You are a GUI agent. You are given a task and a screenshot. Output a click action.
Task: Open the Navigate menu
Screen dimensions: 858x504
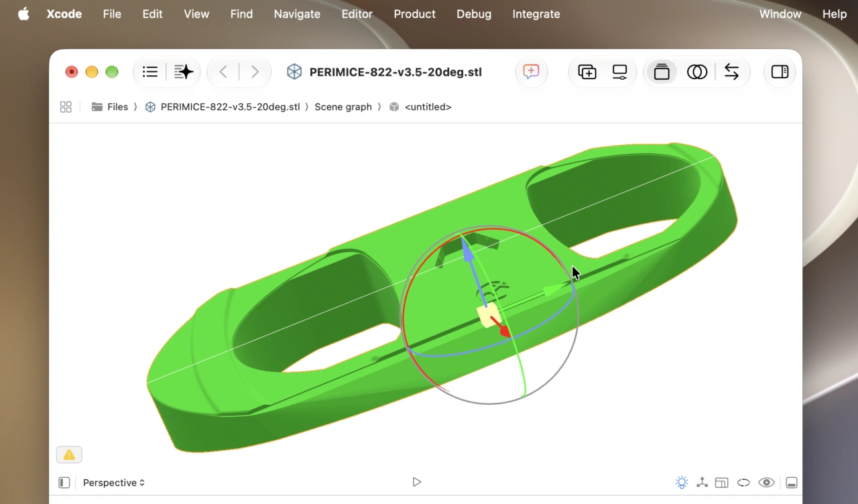(x=297, y=14)
